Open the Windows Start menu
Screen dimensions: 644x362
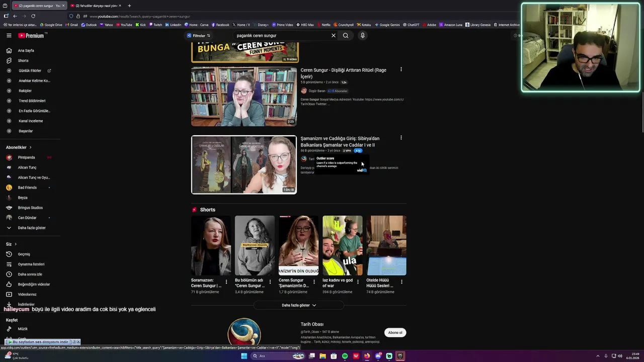click(244, 356)
